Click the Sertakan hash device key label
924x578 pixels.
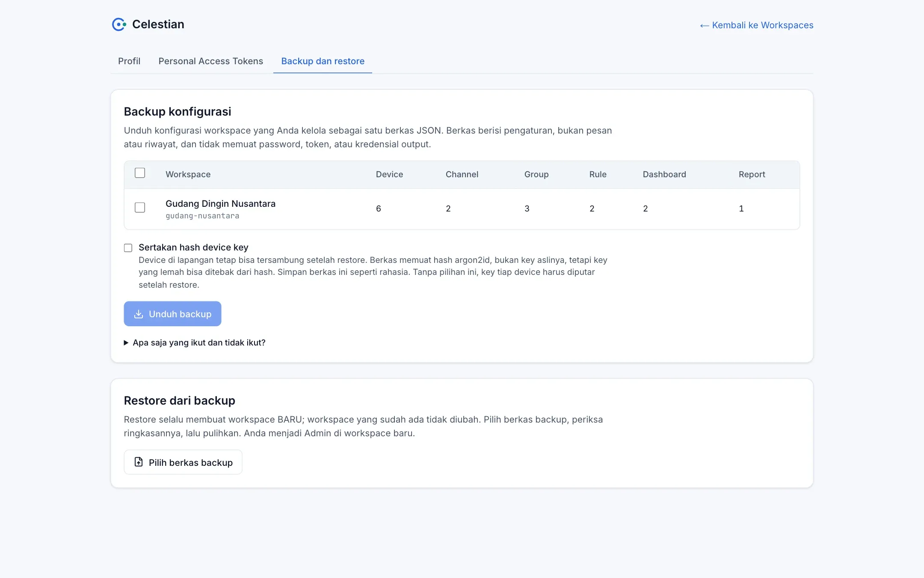click(193, 247)
